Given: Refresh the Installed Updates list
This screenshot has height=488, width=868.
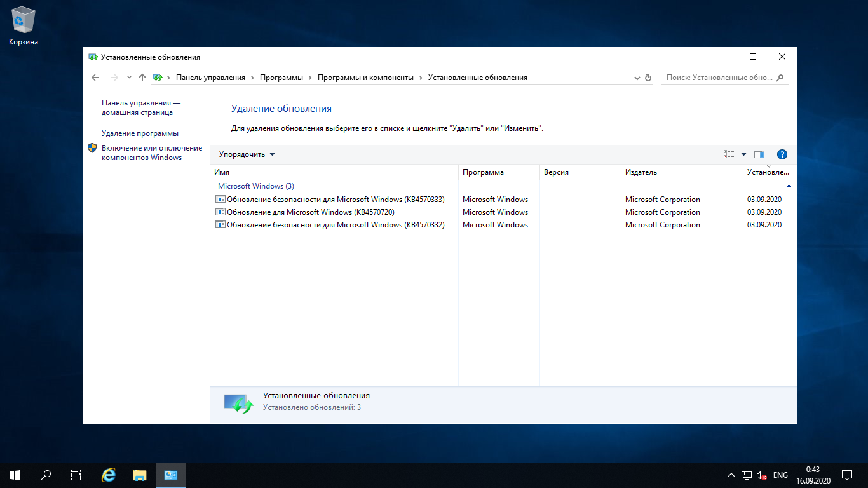Looking at the screenshot, I should [648, 78].
